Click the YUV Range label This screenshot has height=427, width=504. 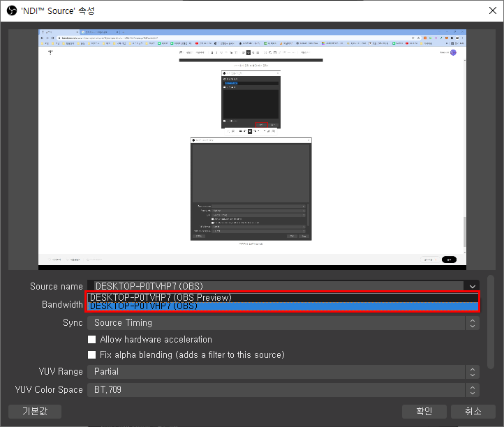(x=61, y=372)
